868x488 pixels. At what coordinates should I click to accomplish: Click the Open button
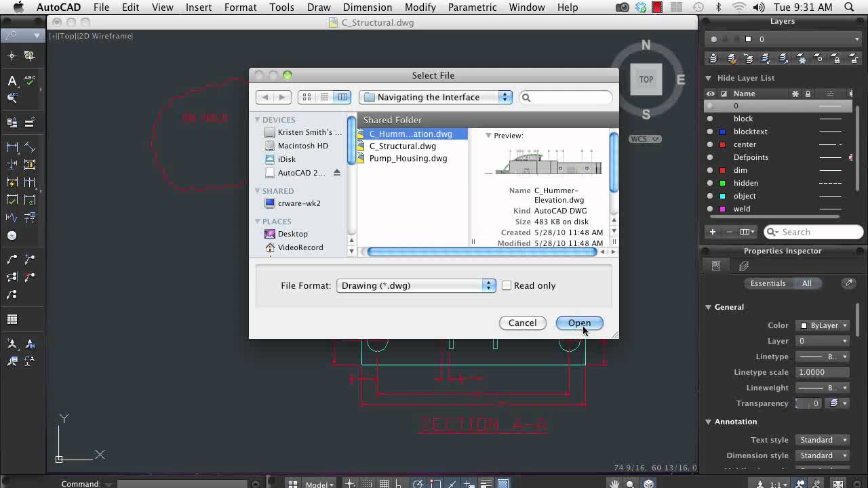coord(579,323)
